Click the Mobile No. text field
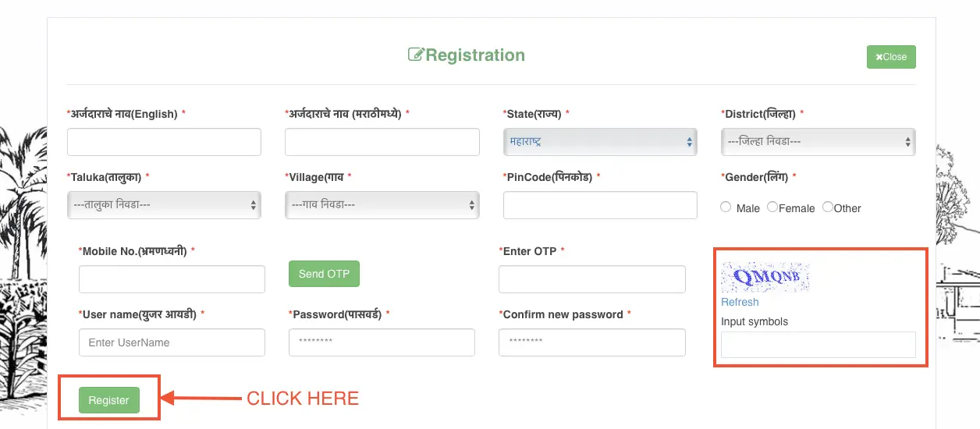The width and height of the screenshot is (980, 429). (172, 279)
